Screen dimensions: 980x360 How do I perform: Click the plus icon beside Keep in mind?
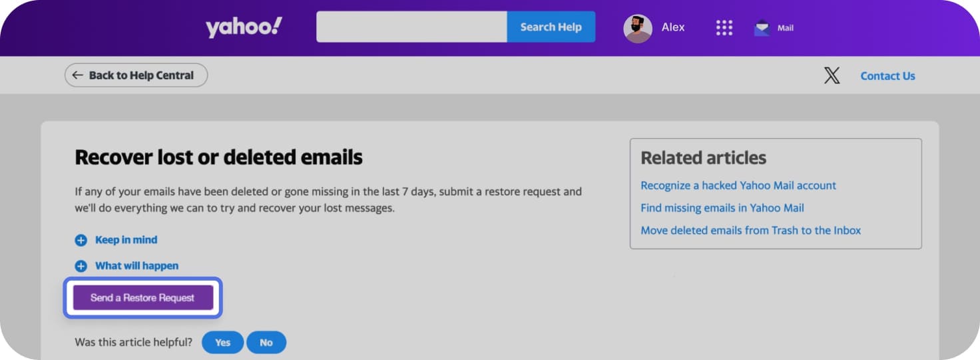pyautogui.click(x=81, y=241)
